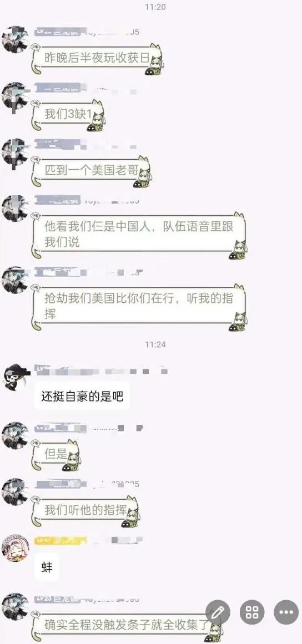
Task: Select message '确实全程没触发条子就全收集了'
Action: click(x=128, y=626)
